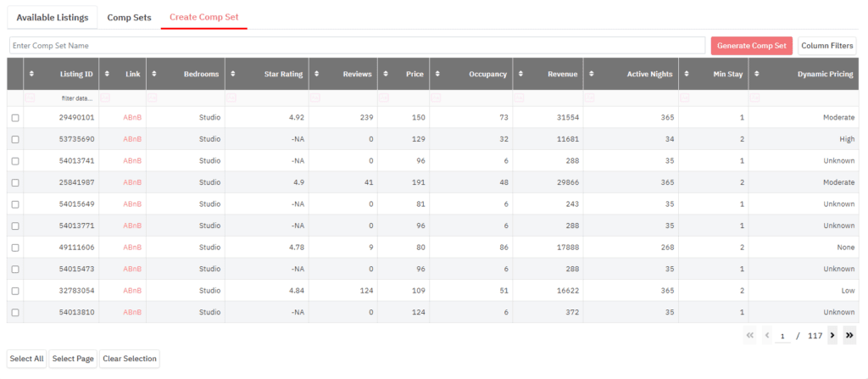Check the box for listing 25841987
868x379 pixels.
coord(15,183)
